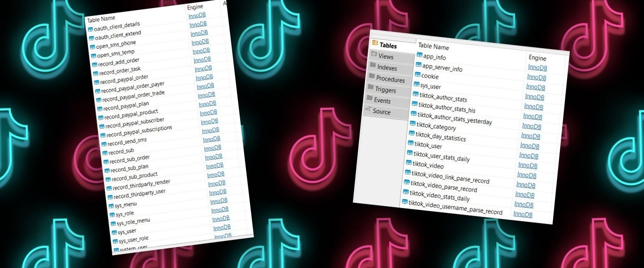
Task: Select the tiktok_video_parse_record table name
Action: click(444, 186)
